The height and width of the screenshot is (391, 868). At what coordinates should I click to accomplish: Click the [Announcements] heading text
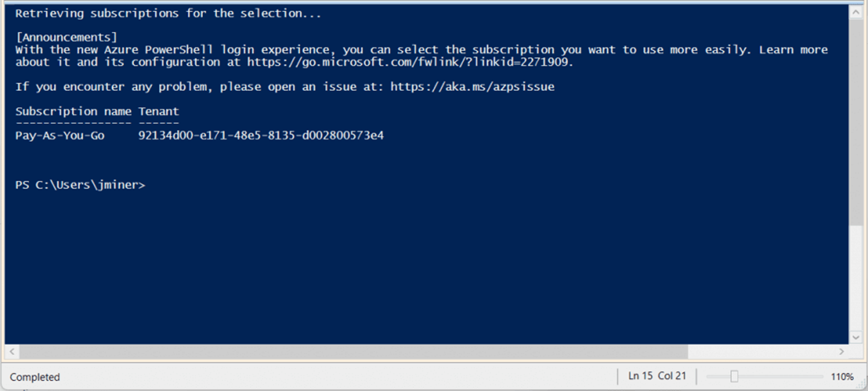(x=66, y=37)
